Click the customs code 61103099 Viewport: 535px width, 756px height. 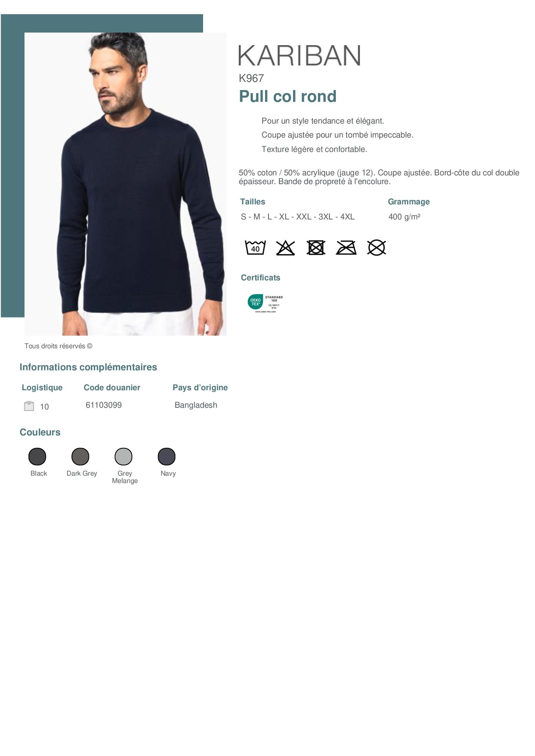tap(104, 405)
